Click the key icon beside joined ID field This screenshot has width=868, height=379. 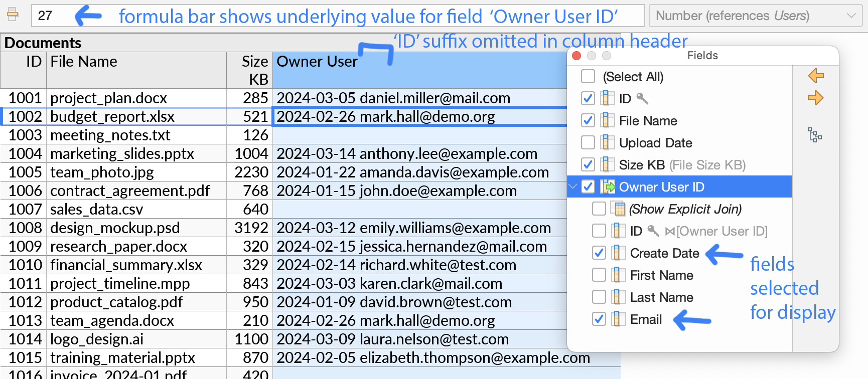pos(653,231)
